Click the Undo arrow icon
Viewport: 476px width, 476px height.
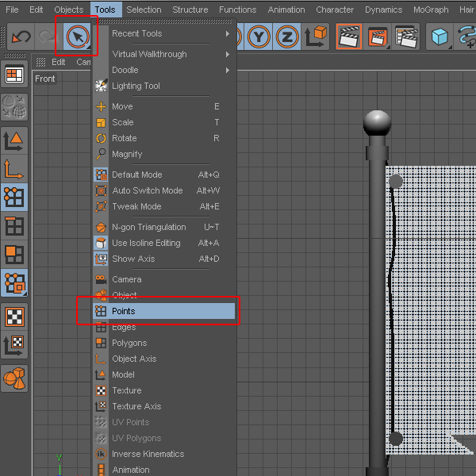point(21,36)
